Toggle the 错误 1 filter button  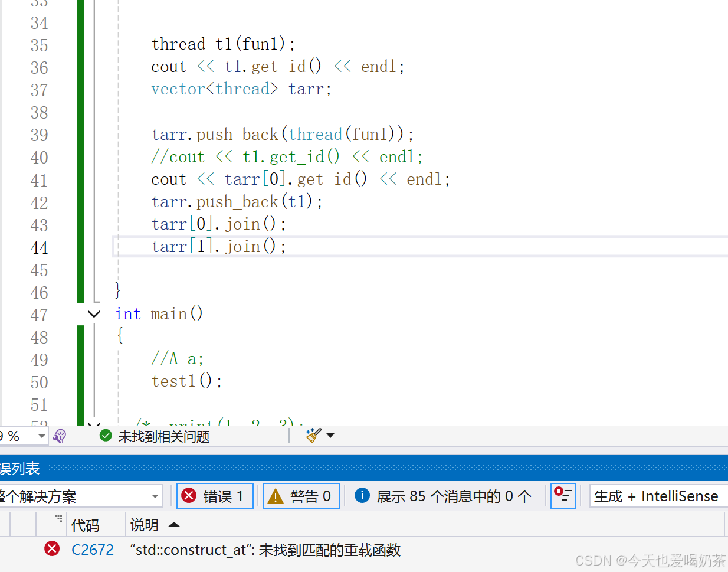coord(215,496)
